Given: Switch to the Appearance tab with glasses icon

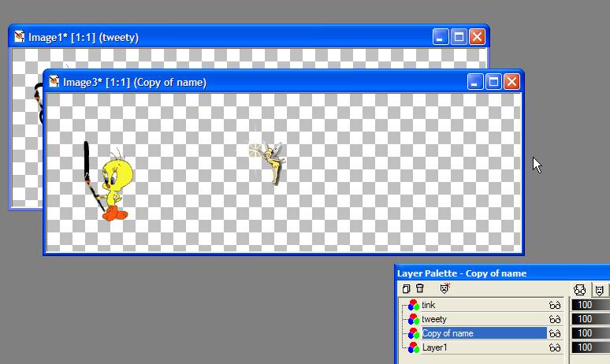Looking at the screenshot, I should pos(579,290).
